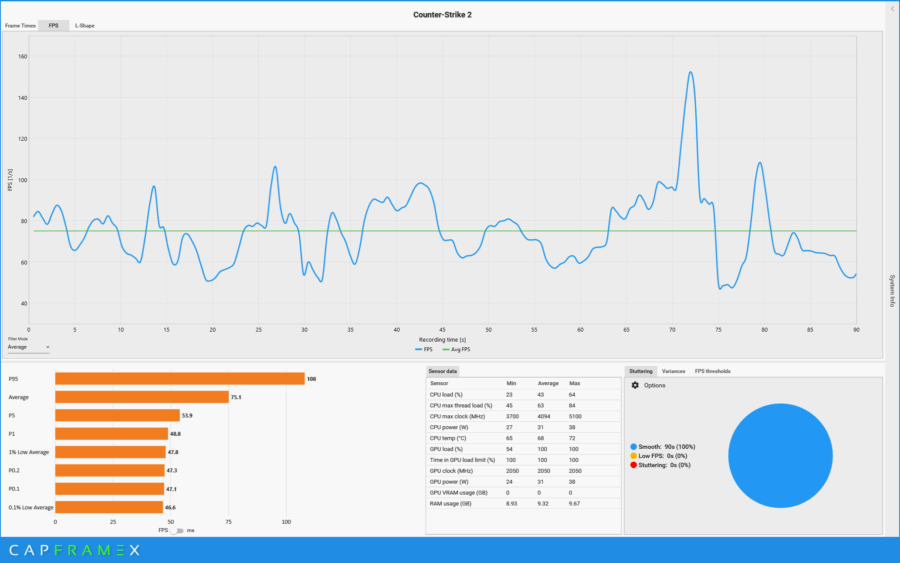900x563 pixels.
Task: Click the blue Smooth pie chart
Action: 780,456
